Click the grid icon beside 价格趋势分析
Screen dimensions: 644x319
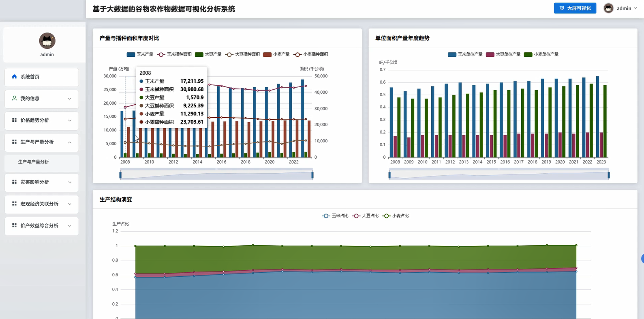tap(15, 120)
